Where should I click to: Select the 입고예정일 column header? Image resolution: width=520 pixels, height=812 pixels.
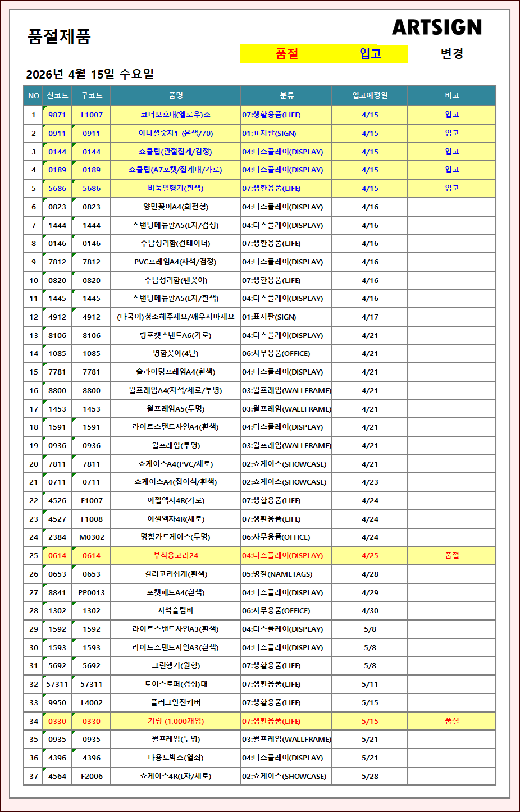click(x=370, y=95)
